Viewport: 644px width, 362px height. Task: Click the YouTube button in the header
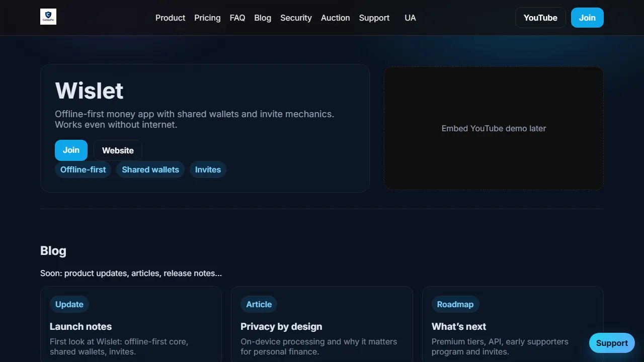coord(540,18)
